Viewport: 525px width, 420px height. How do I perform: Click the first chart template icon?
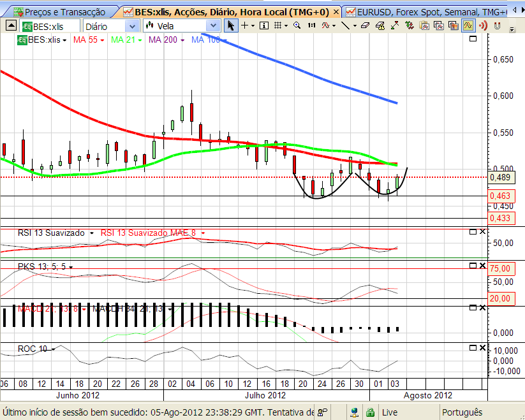tap(424, 25)
